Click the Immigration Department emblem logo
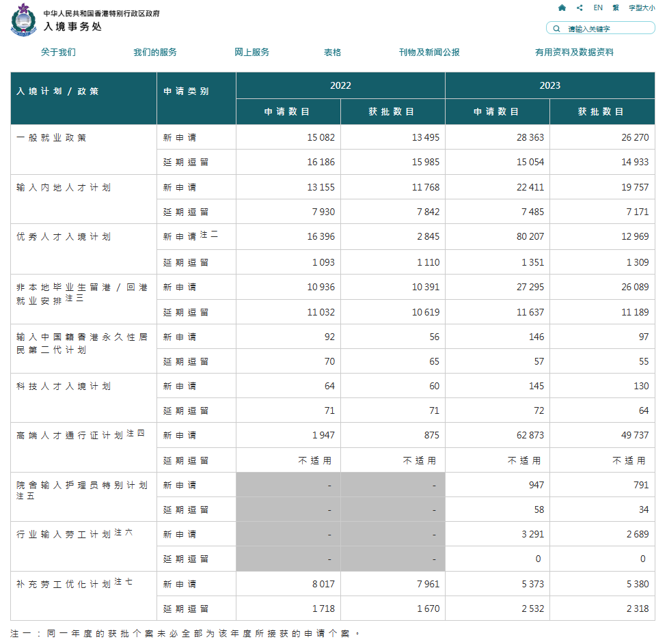Viewport: 667px width, 644px height. (23, 20)
